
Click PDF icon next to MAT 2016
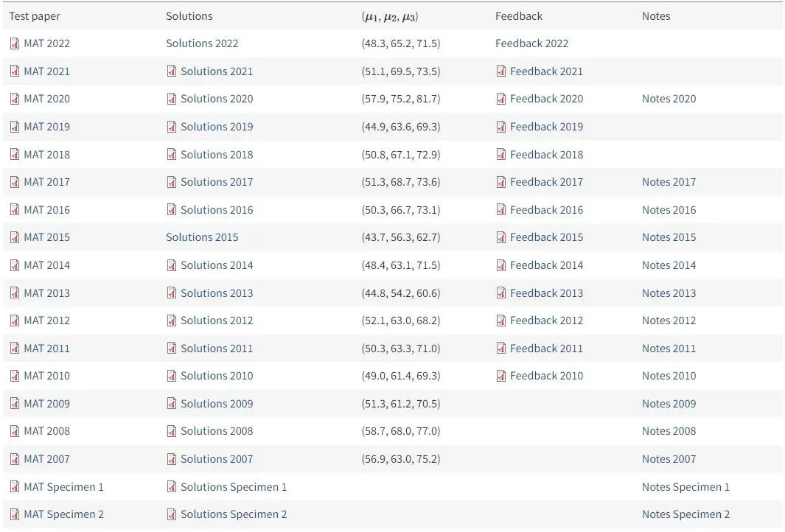tap(15, 210)
